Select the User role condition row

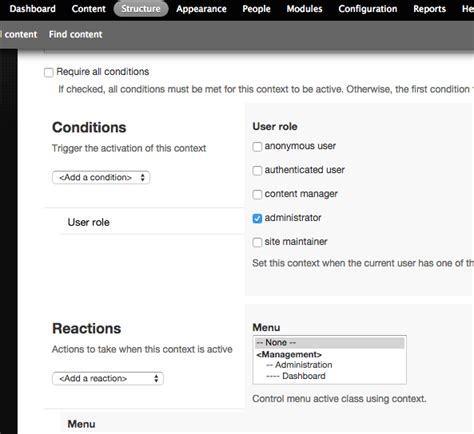[x=152, y=222]
